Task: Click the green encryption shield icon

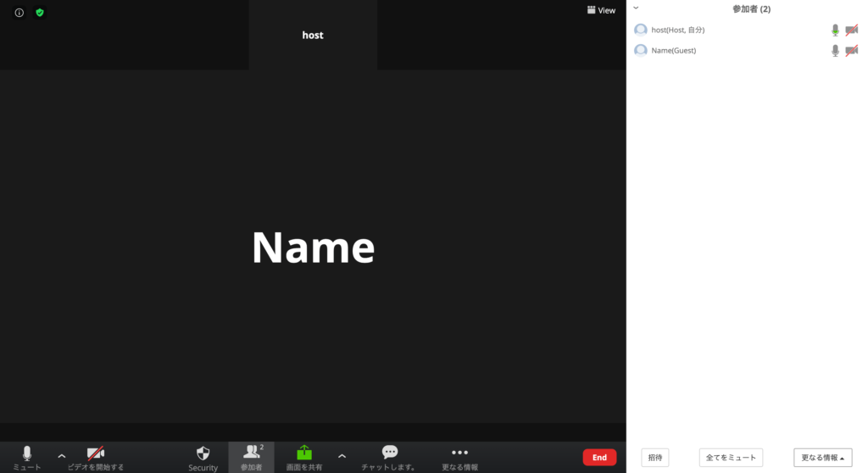Action: pos(40,13)
